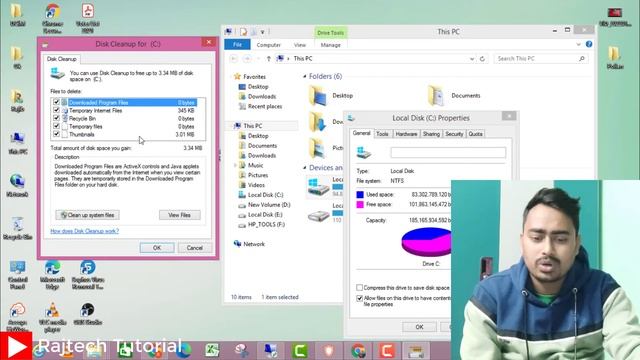Toggle the Thumbnails checkbox
640x360 pixels.
tap(56, 134)
